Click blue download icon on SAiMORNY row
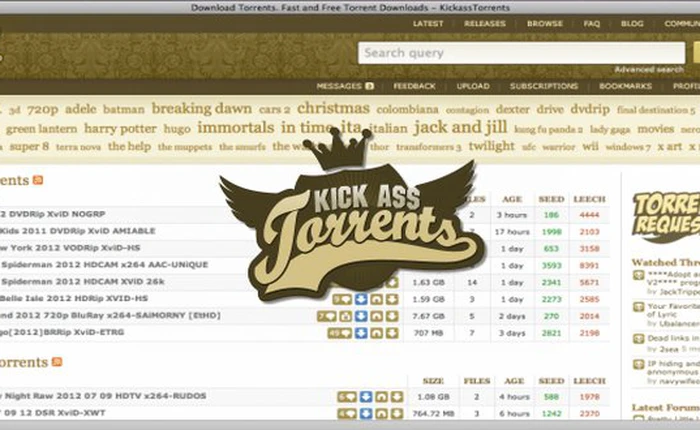This screenshot has height=430, width=700. (361, 316)
